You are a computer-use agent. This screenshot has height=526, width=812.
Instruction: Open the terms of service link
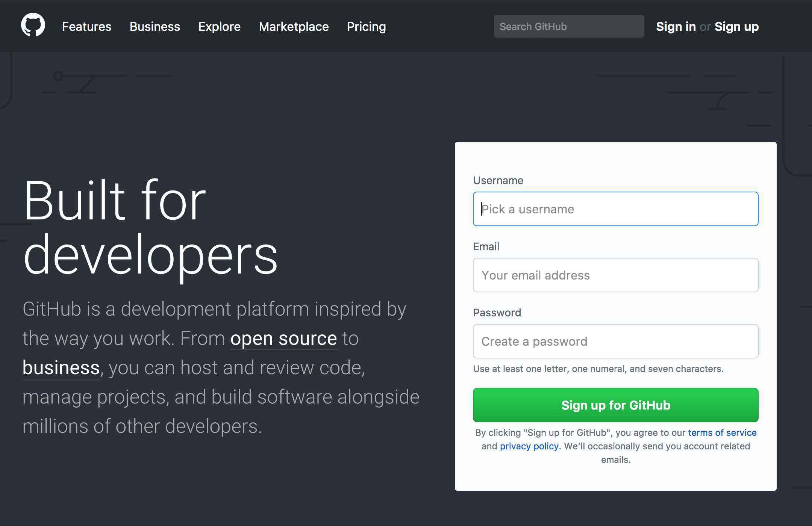coord(722,432)
